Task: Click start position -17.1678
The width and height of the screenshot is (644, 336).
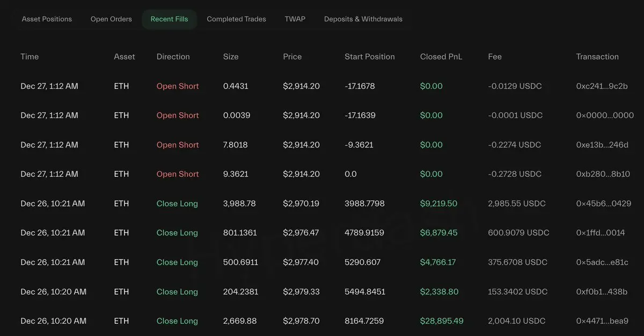Action: pos(360,86)
